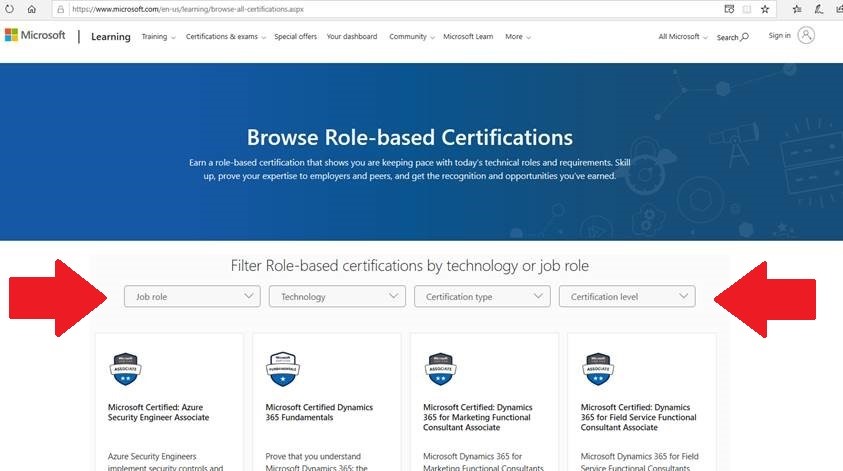This screenshot has width=843, height=471.
Task: Open the favorites list icon
Action: click(x=797, y=9)
